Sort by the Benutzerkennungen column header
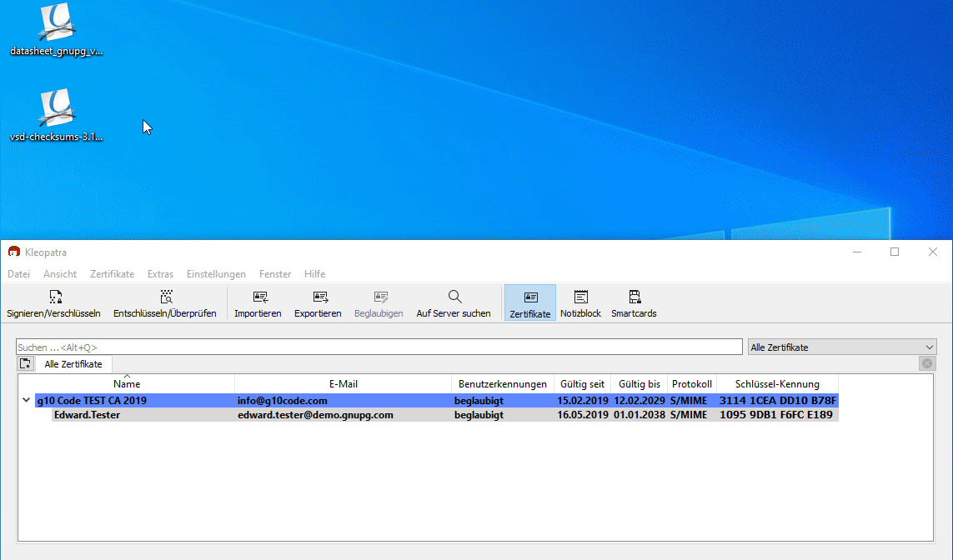Screen dimensions: 953x560 [x=503, y=384]
